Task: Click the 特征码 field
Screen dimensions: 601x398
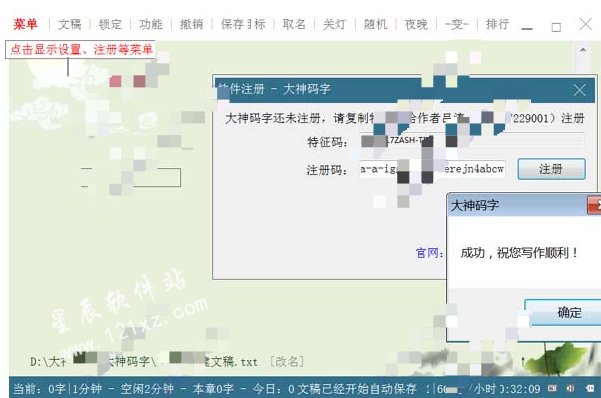Action: point(471,141)
